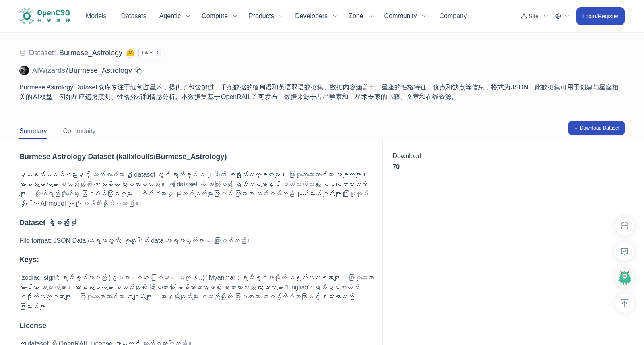Click the Burmese Astrology Dataset heading

click(x=123, y=157)
